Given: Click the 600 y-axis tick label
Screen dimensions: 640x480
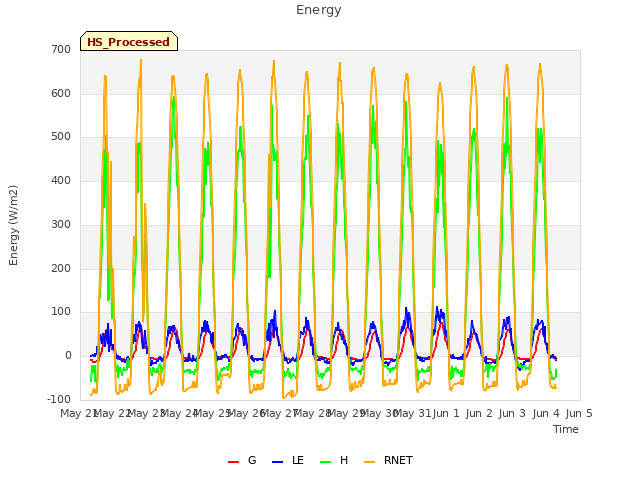Looking at the screenshot, I should 61,93.
